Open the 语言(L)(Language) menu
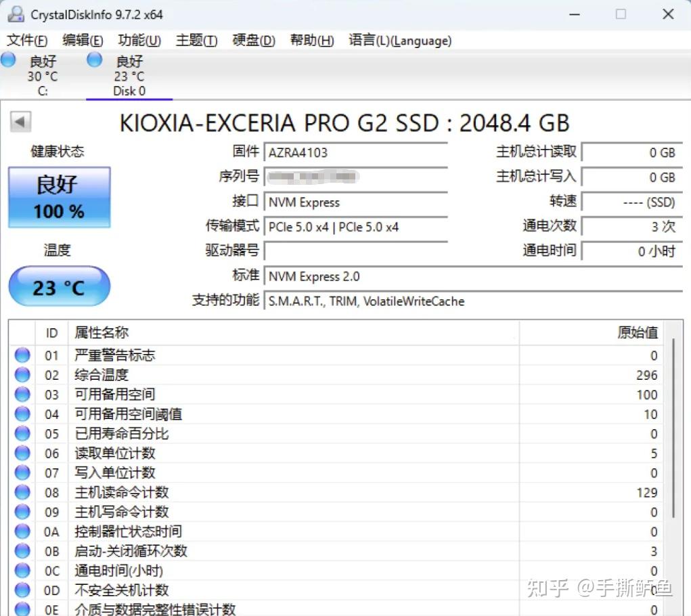The image size is (691, 616). click(400, 41)
